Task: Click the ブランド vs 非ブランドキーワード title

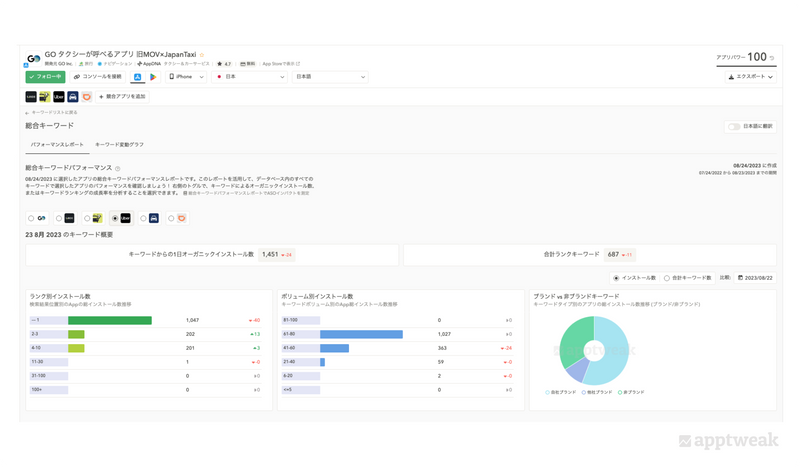Action: coord(576,297)
